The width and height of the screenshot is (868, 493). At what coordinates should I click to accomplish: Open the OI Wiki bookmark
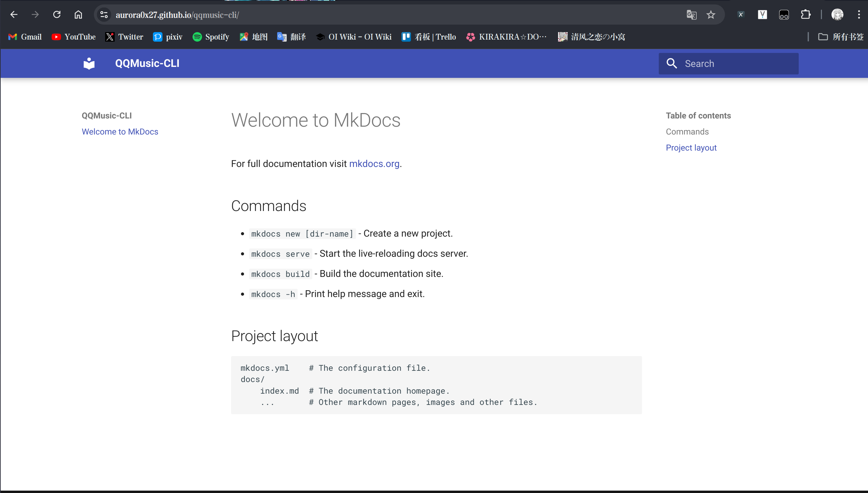pyautogui.click(x=354, y=37)
